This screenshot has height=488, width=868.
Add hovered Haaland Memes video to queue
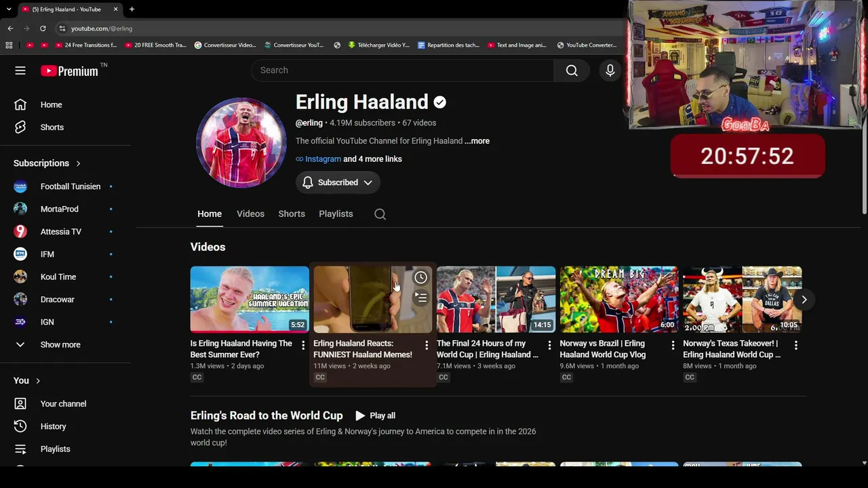pos(420,298)
